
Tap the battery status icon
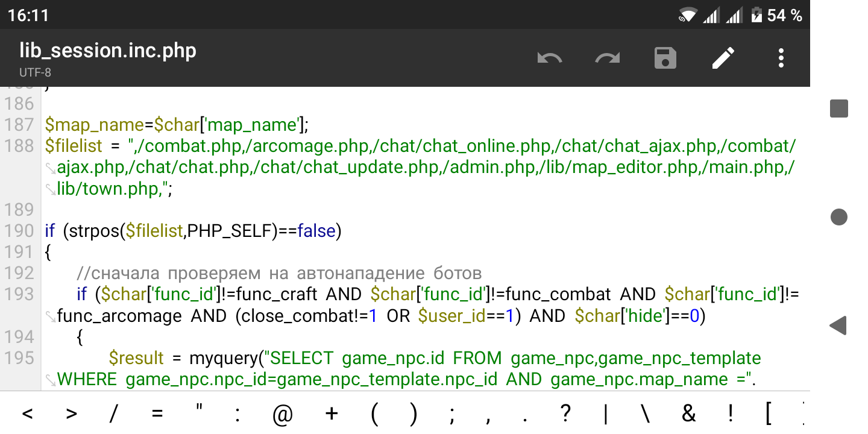click(756, 15)
